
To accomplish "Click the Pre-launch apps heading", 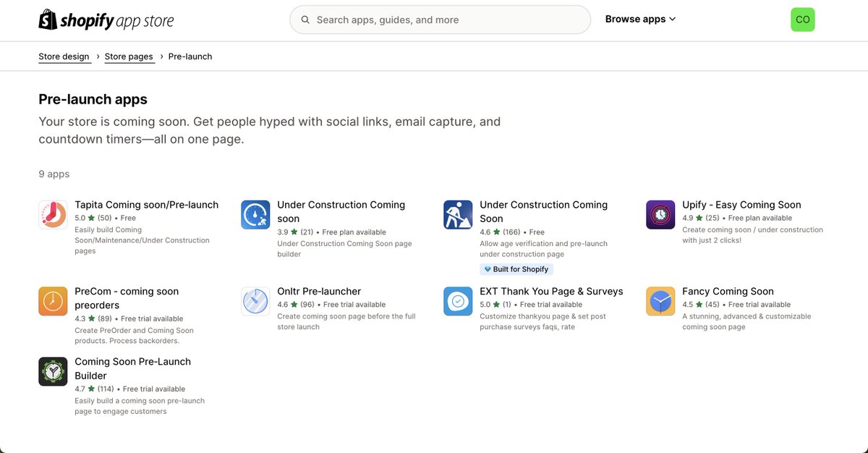I will (x=93, y=99).
